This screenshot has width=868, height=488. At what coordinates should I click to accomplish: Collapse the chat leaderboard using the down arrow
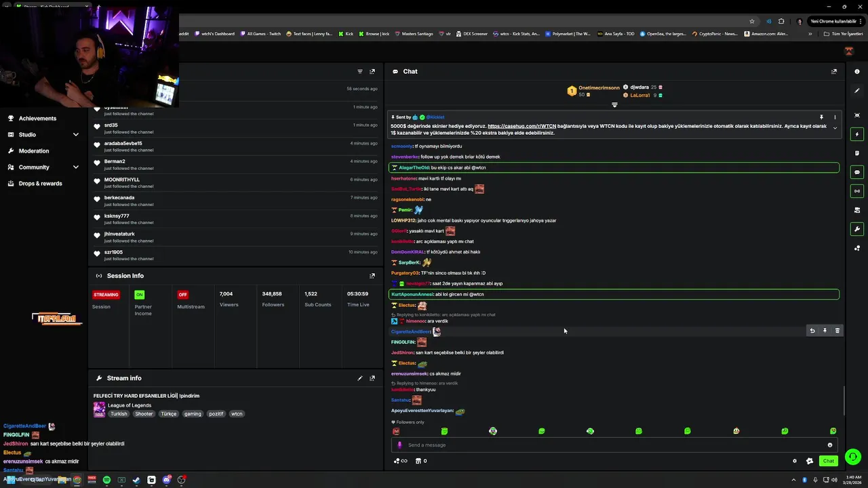[614, 105]
